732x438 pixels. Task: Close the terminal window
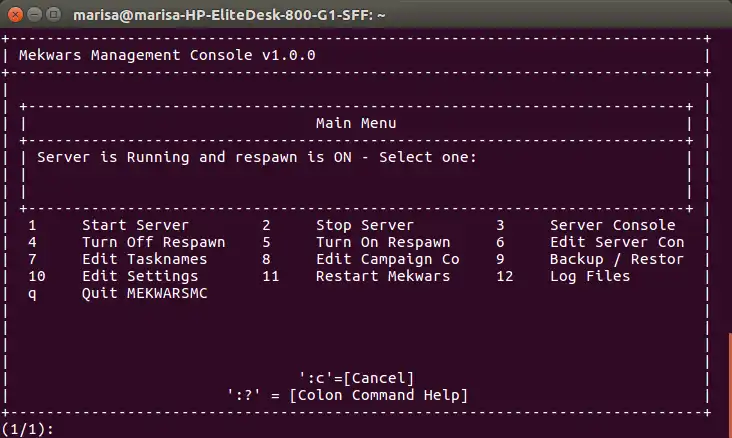[x=13, y=14]
